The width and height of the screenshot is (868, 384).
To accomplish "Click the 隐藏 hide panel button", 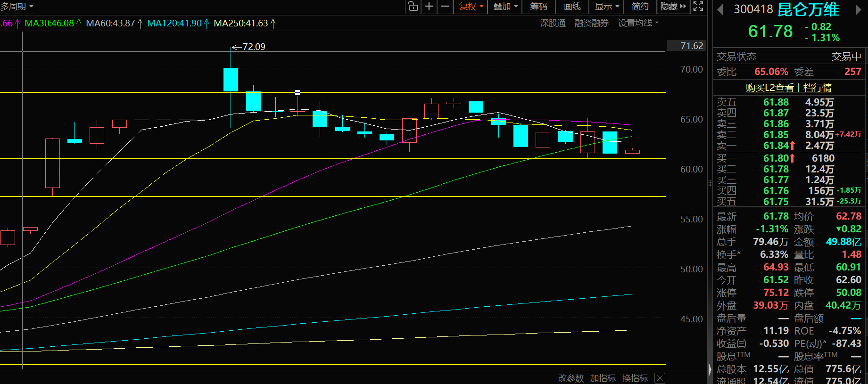I will coord(673,7).
